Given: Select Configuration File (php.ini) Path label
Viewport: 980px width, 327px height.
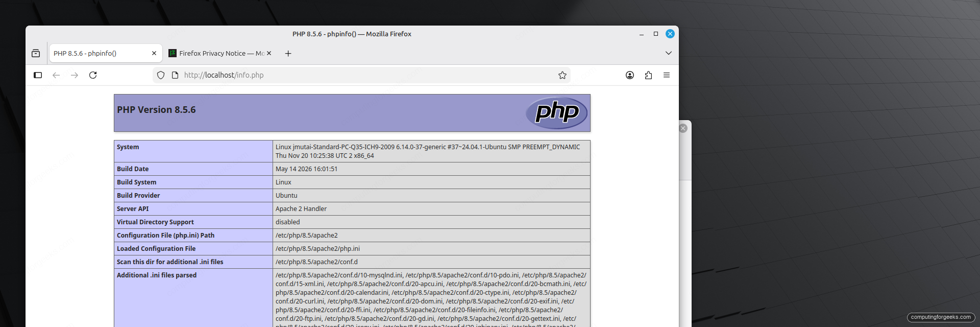Looking at the screenshot, I should click(x=165, y=236).
